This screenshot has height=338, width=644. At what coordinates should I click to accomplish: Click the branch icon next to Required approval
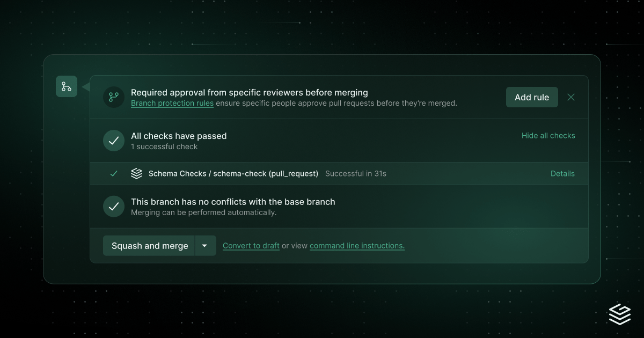pyautogui.click(x=114, y=97)
